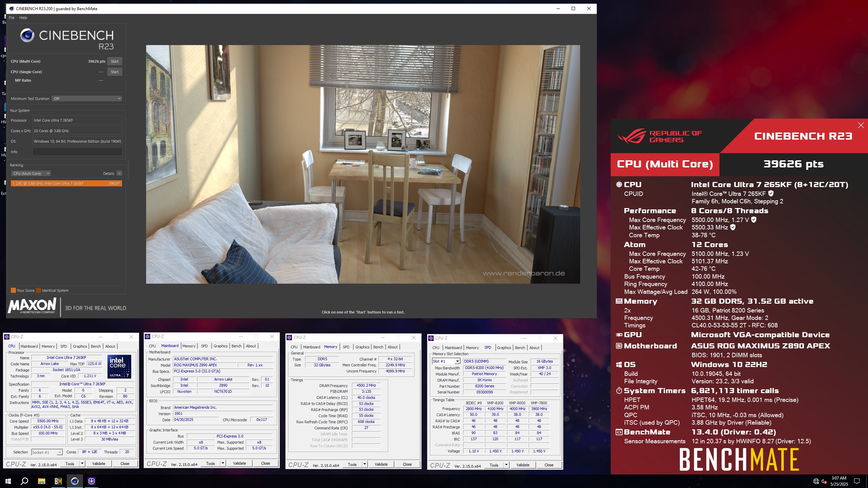Screen dimensions: 868x488
Task: Open the taskbar search icon
Action: pyautogui.click(x=24, y=481)
